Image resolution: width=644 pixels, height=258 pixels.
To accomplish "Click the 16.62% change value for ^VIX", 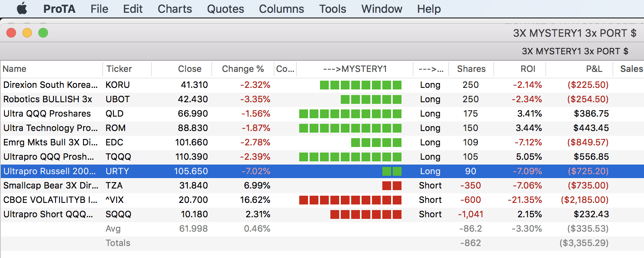I will pos(255,200).
